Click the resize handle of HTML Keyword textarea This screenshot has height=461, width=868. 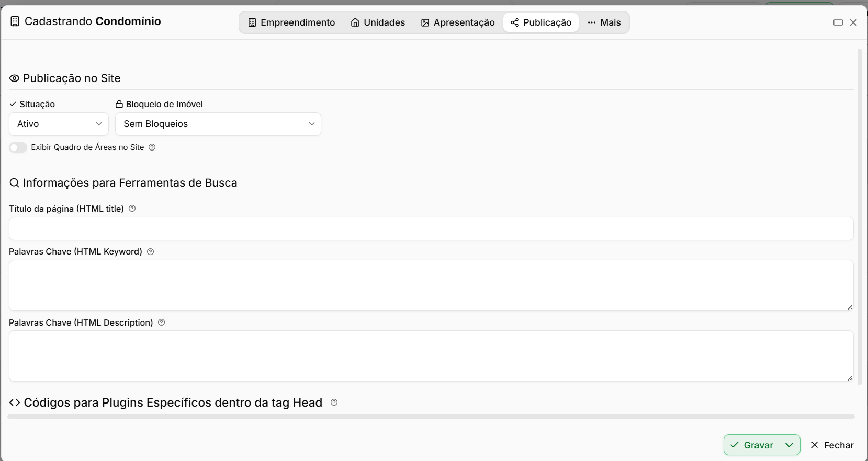pos(850,307)
